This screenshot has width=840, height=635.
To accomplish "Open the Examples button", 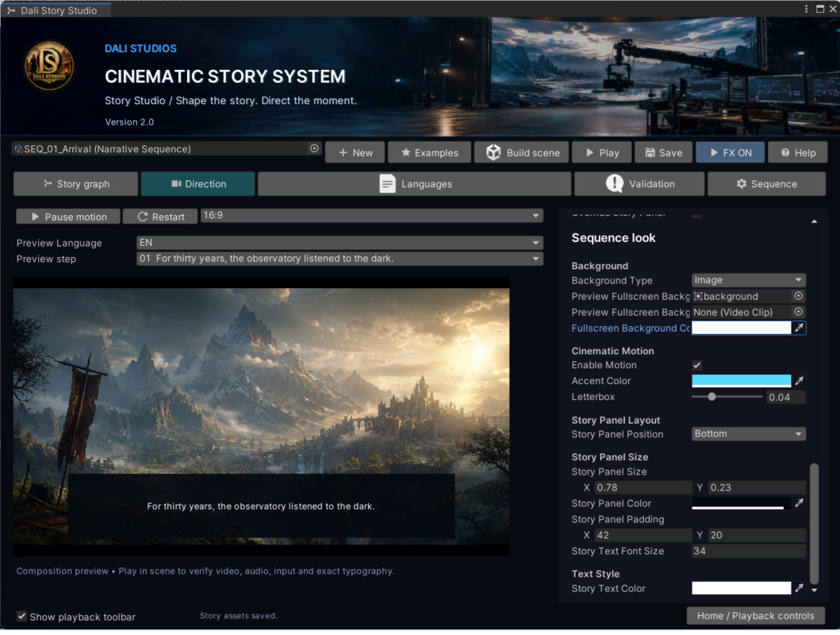I will tap(429, 152).
